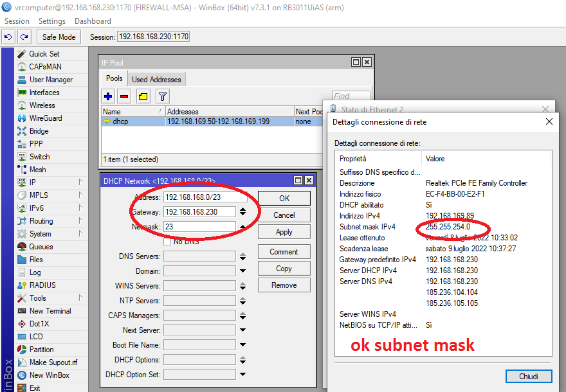This screenshot has height=392, width=566.
Task: Open the New Terminal sidebar item
Action: point(50,311)
